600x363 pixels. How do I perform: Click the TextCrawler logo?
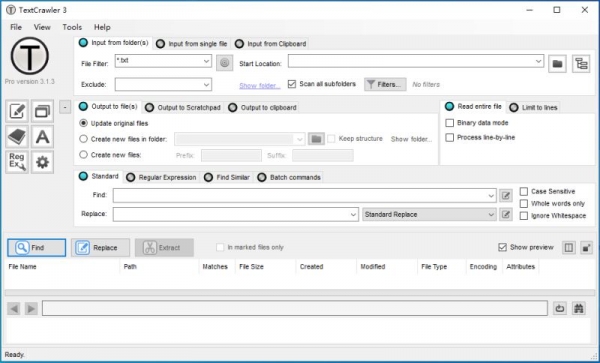pyautogui.click(x=29, y=56)
